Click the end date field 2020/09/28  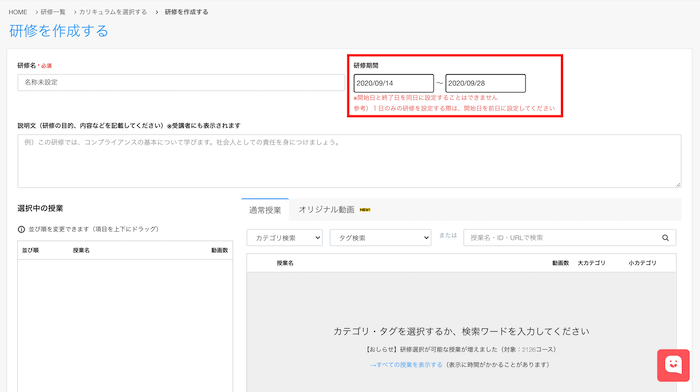485,83
